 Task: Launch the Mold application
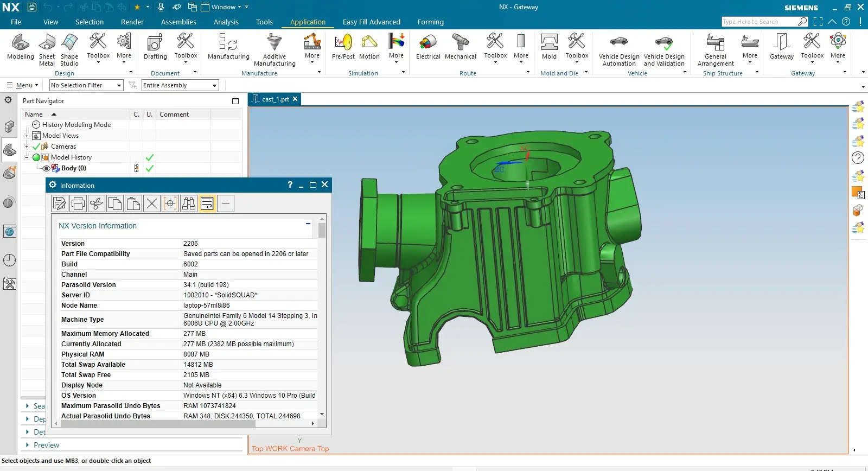click(549, 47)
